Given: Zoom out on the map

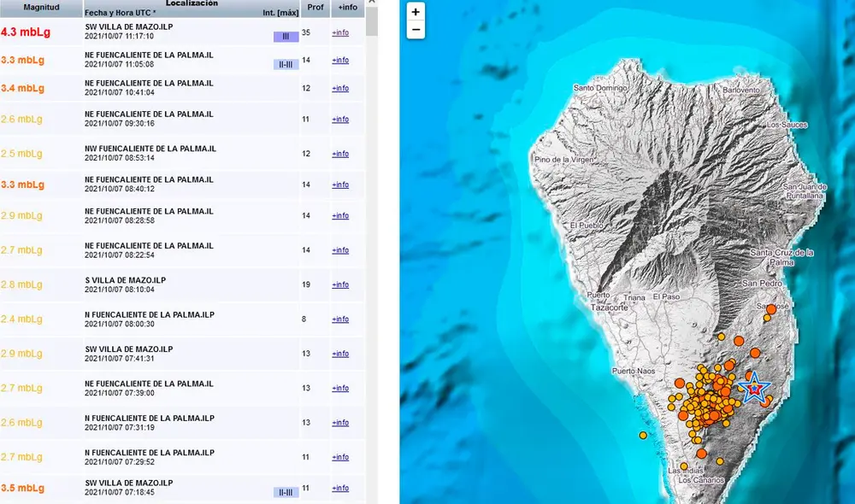Looking at the screenshot, I should click(x=416, y=30).
